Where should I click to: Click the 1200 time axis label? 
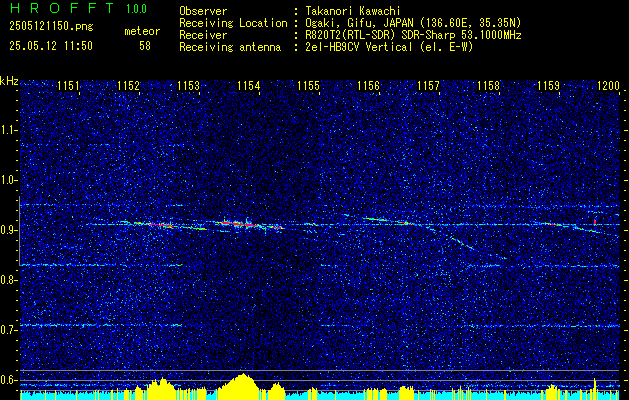click(609, 86)
